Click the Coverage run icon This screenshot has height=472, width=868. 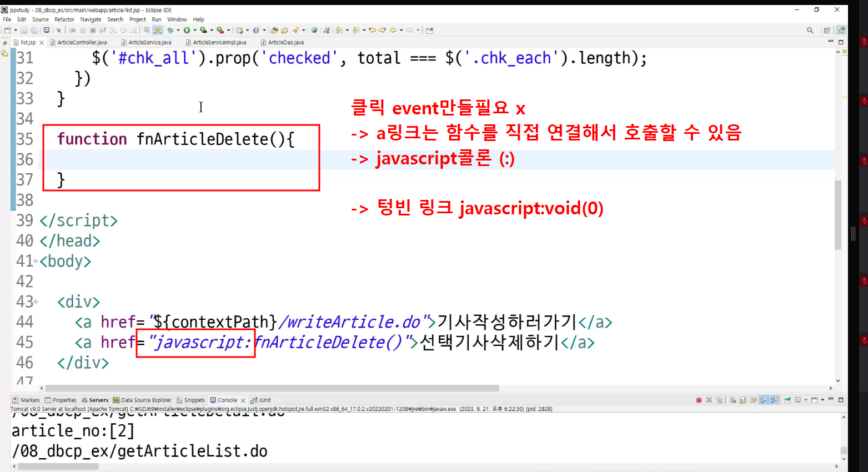203,31
